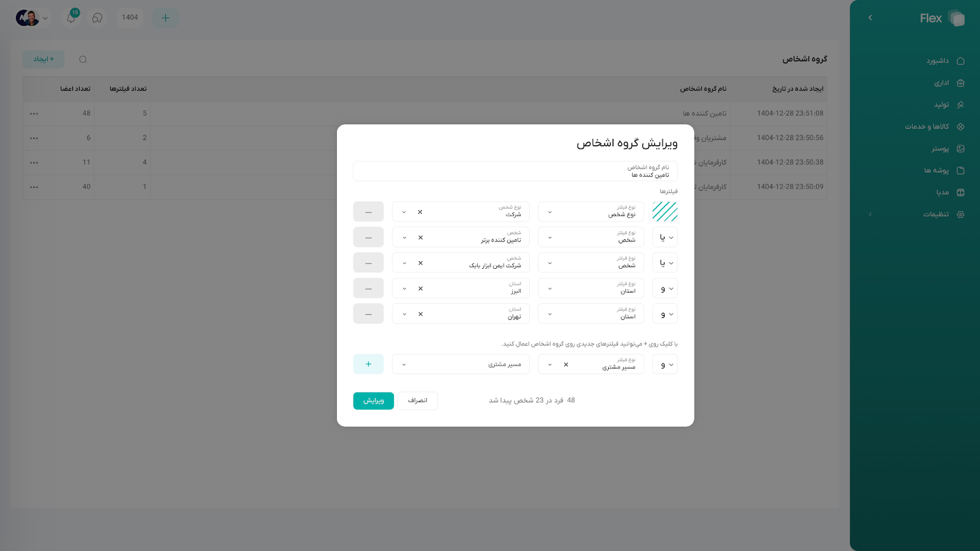Add new filter with the plus button
Viewport: 980px width, 551px height.
pos(368,364)
